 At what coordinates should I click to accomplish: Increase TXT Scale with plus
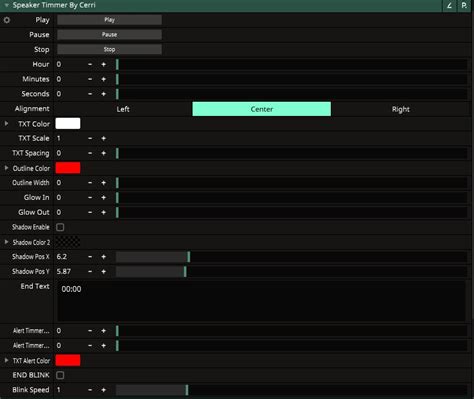(104, 138)
